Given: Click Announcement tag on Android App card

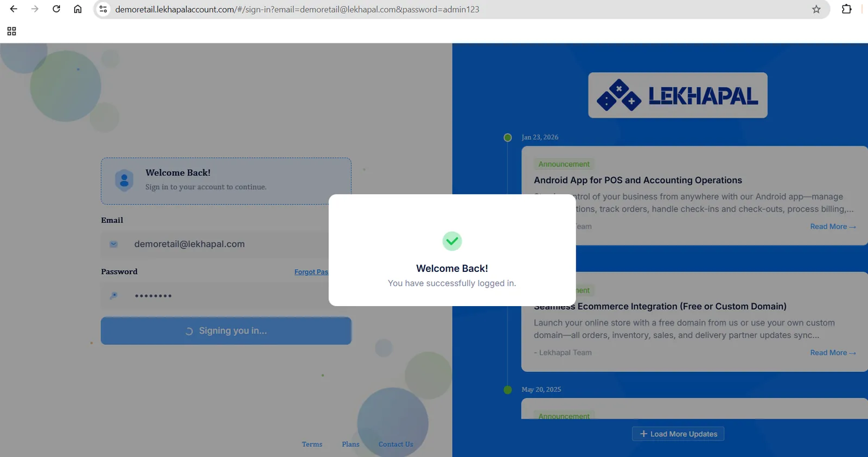Looking at the screenshot, I should pos(564,164).
